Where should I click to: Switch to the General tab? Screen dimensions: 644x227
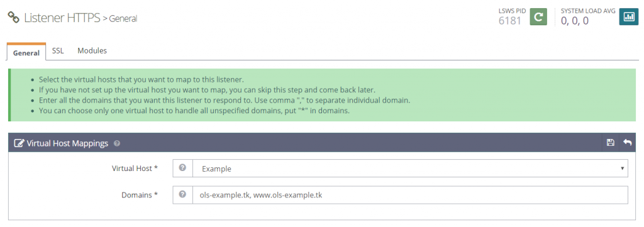(x=26, y=52)
